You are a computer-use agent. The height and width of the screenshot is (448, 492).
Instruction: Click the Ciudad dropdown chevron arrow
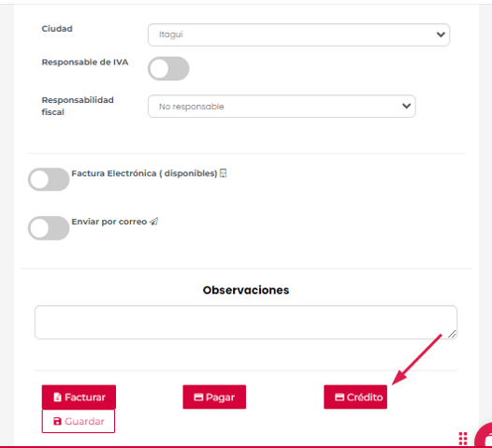click(x=441, y=35)
